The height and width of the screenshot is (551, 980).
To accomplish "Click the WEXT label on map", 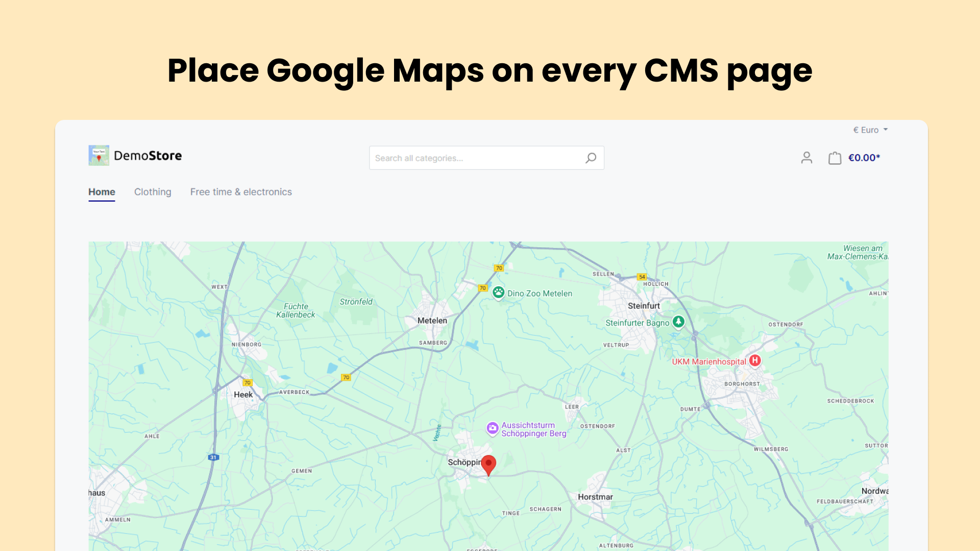I will (x=219, y=287).
